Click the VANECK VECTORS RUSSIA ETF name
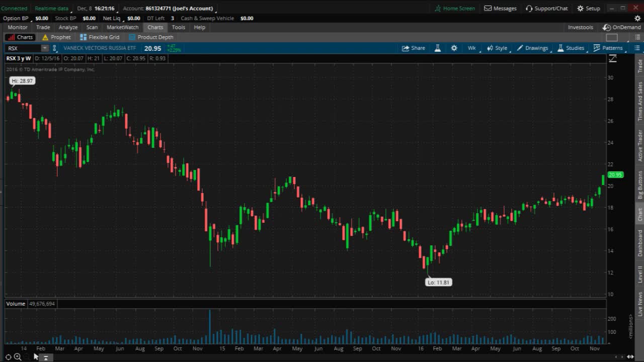Image resolution: width=644 pixels, height=362 pixels. tap(100, 48)
